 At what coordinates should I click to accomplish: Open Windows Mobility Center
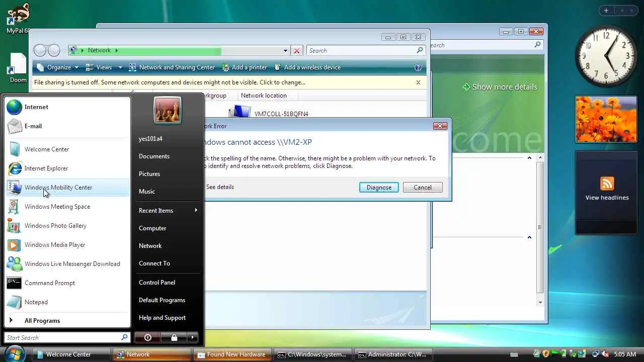[x=67, y=188]
